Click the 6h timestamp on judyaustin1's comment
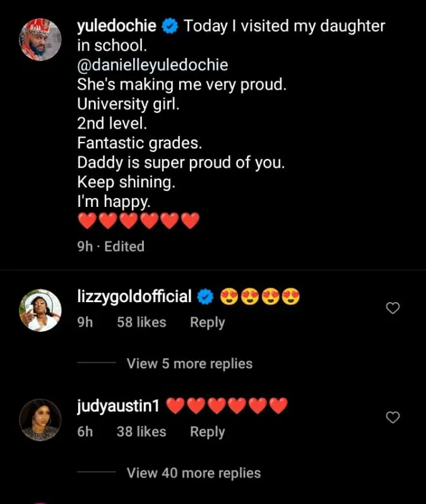 click(85, 432)
